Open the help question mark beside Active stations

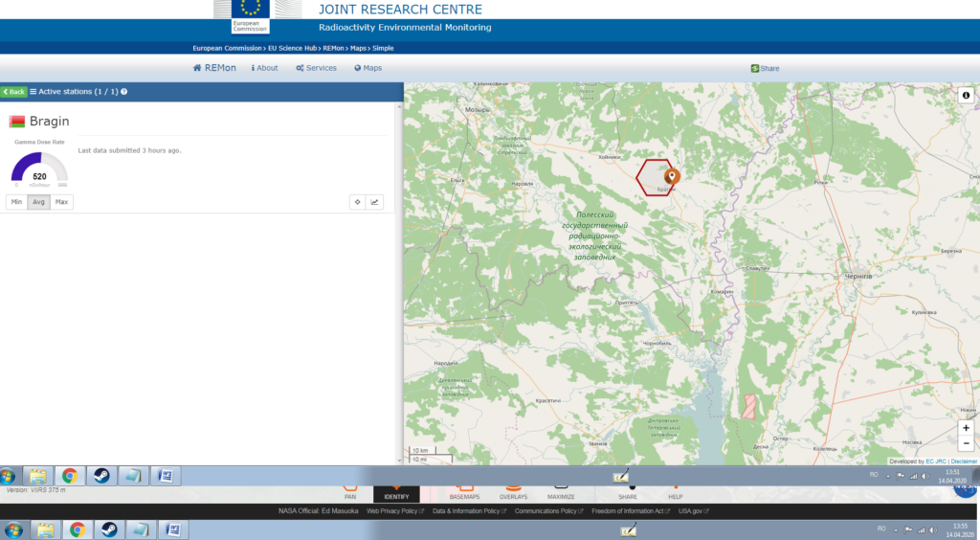(x=123, y=92)
